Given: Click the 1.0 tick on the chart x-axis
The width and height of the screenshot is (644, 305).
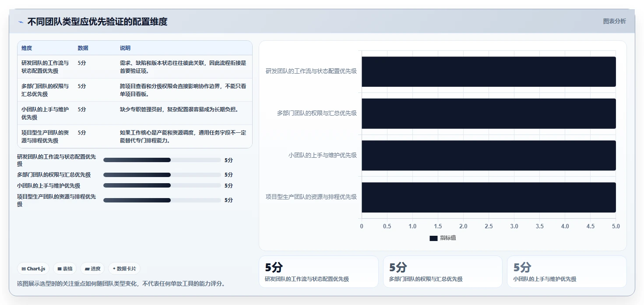Looking at the screenshot, I should pos(412,227).
